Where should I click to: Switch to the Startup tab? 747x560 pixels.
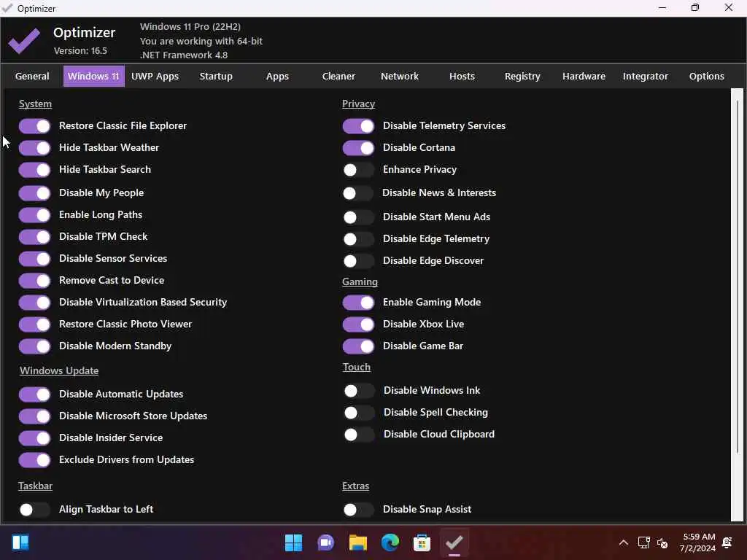point(216,76)
